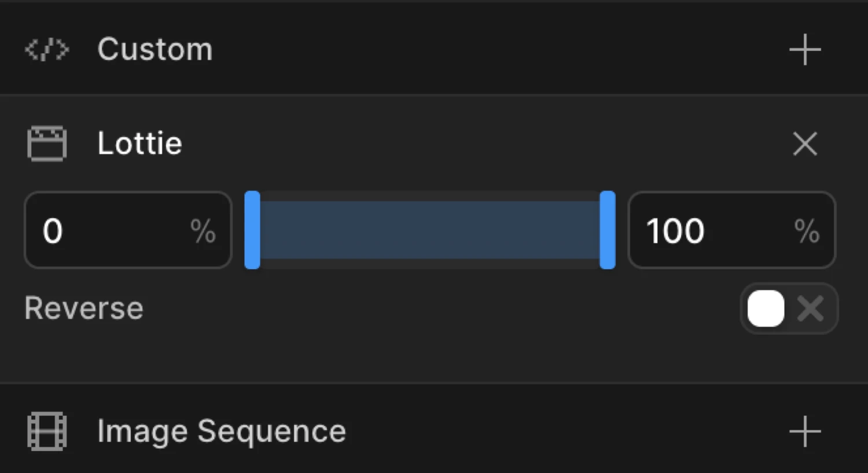Click the percent symbol in the left field

(204, 230)
